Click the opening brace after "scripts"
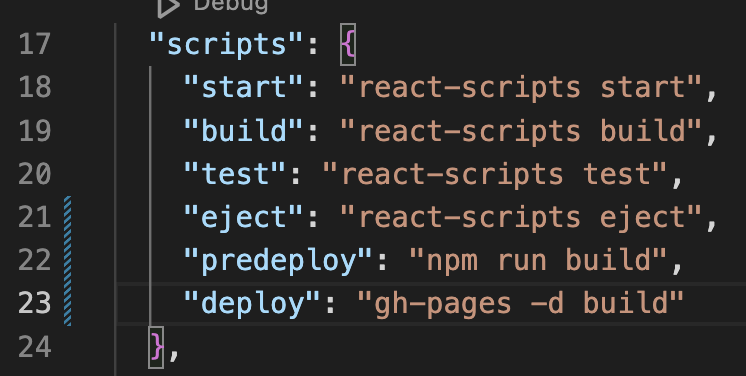The image size is (746, 376). click(x=348, y=45)
